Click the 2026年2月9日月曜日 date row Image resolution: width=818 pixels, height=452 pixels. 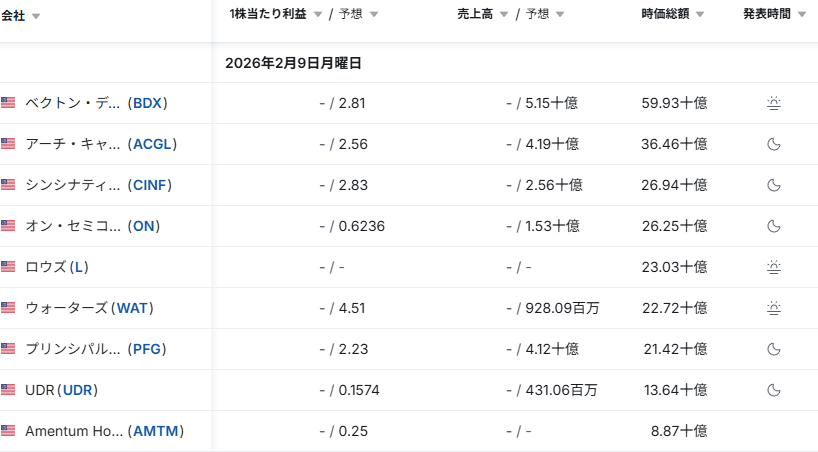point(293,63)
